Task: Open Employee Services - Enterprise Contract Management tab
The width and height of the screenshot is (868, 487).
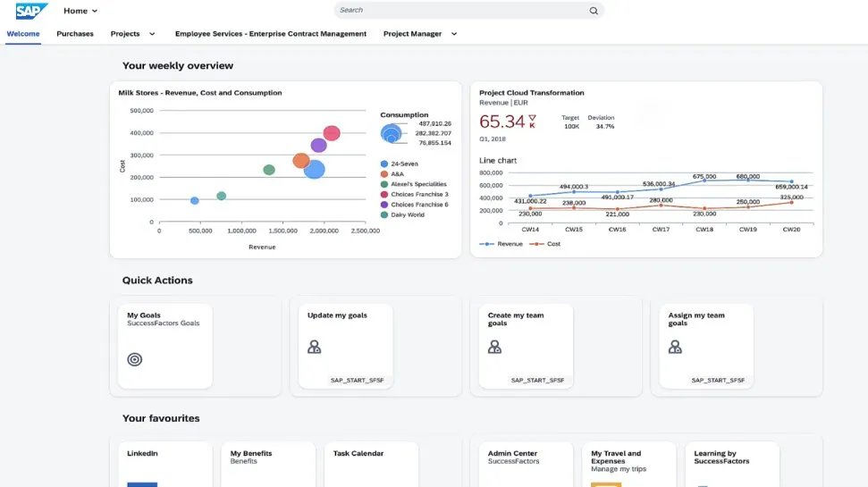Action: pyautogui.click(x=271, y=34)
